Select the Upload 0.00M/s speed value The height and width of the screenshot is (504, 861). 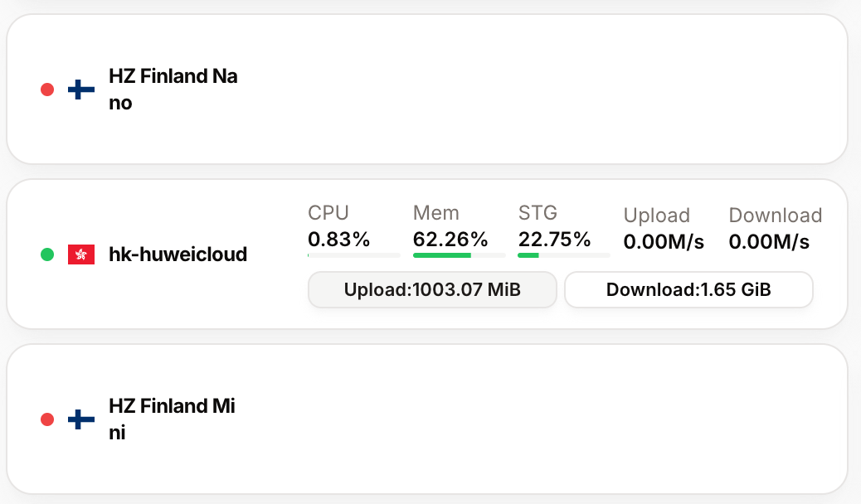(664, 241)
